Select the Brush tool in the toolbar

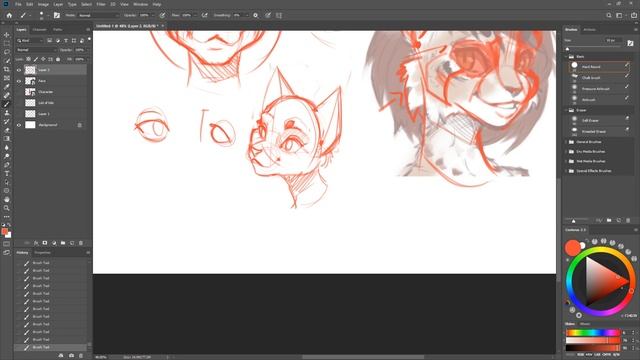coord(7,104)
